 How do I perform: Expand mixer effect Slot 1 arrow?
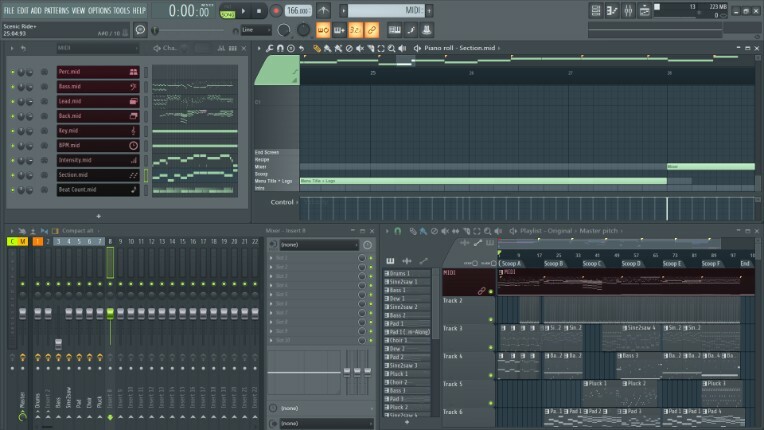[x=271, y=258]
